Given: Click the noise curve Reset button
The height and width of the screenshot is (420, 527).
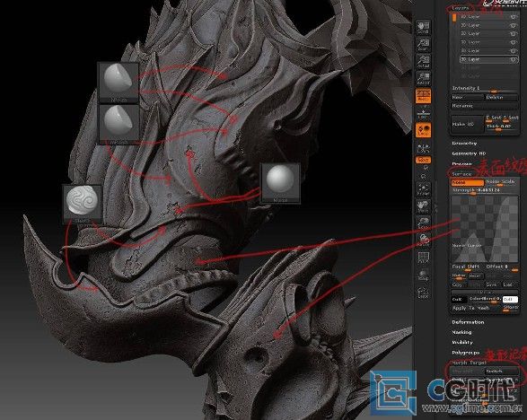Looking at the screenshot, I should coord(475,276).
